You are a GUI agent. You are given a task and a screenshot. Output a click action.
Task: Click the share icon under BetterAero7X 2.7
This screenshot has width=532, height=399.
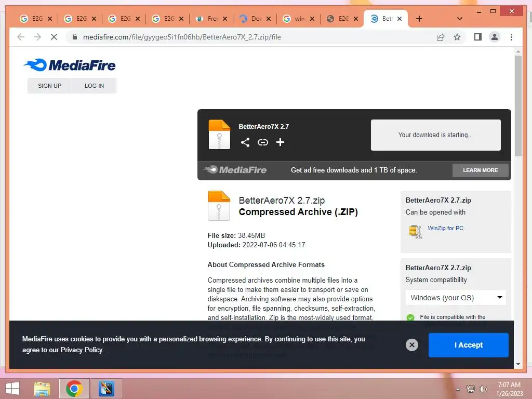[x=245, y=142]
